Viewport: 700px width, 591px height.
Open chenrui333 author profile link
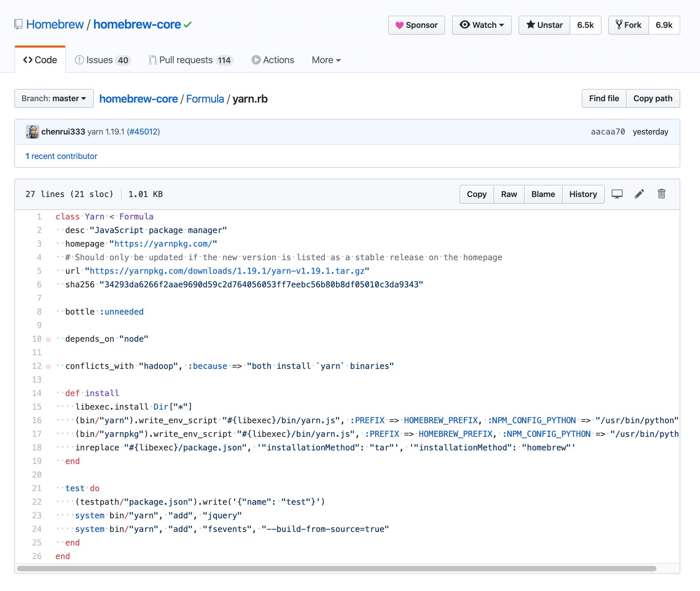[x=63, y=132]
